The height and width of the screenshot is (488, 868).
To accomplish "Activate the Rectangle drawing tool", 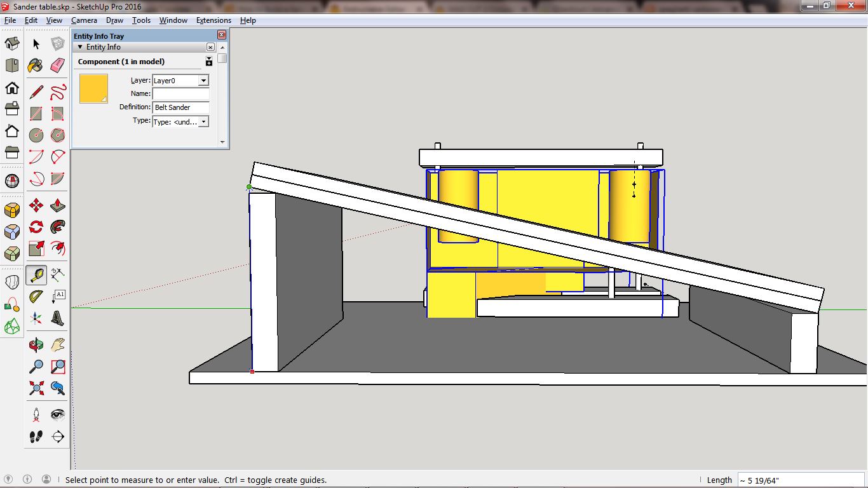I will (36, 114).
